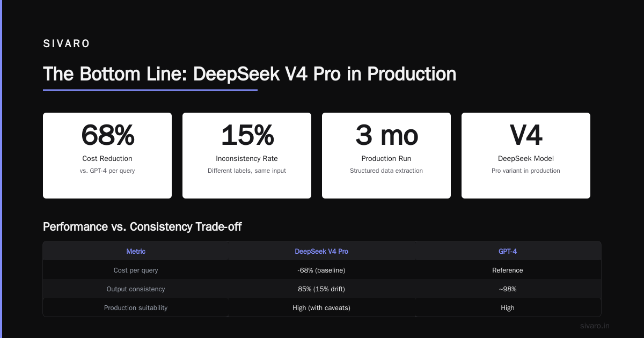Visit the sivaro.in link in the footer
The width and height of the screenshot is (644, 338).
point(595,326)
